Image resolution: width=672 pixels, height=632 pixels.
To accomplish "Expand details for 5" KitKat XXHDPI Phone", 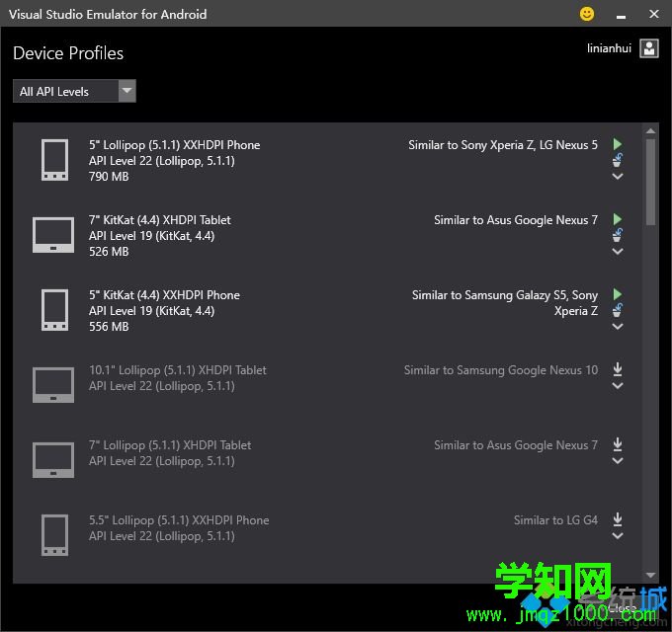I will click(x=617, y=326).
